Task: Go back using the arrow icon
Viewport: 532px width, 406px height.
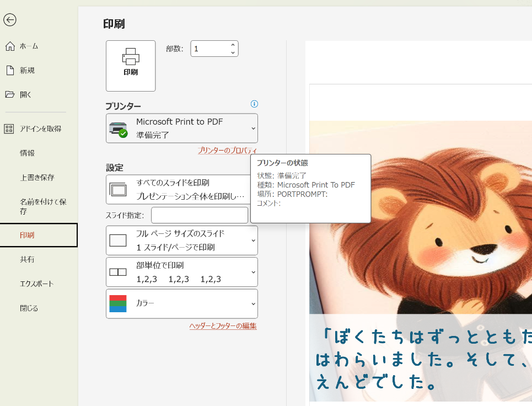Action: pyautogui.click(x=10, y=20)
